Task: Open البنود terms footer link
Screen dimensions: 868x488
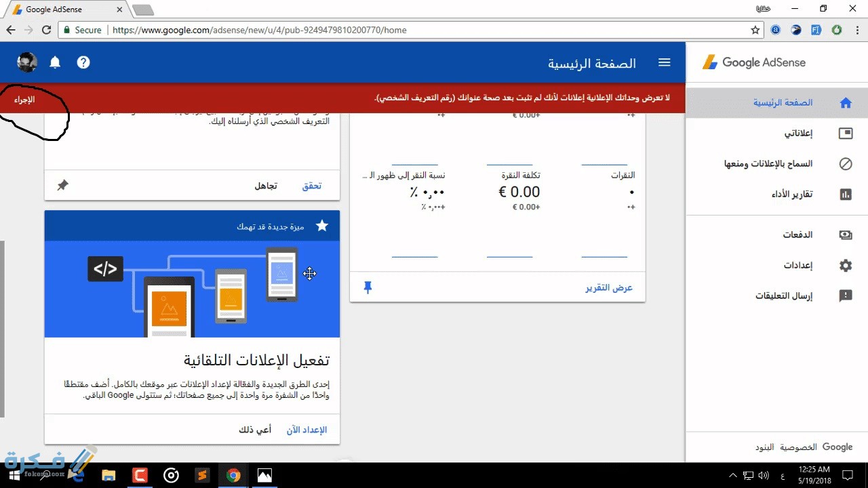Action: pyautogui.click(x=764, y=447)
